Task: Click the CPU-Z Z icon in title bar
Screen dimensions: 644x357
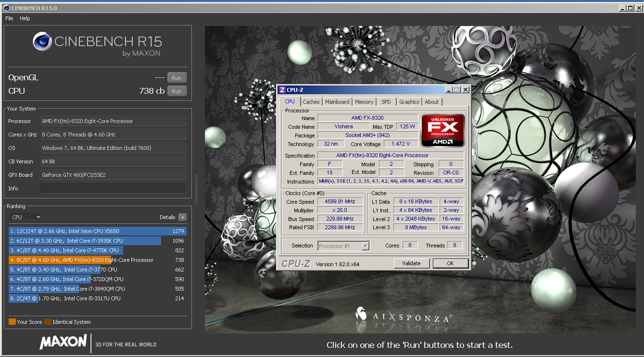Action: (282, 89)
